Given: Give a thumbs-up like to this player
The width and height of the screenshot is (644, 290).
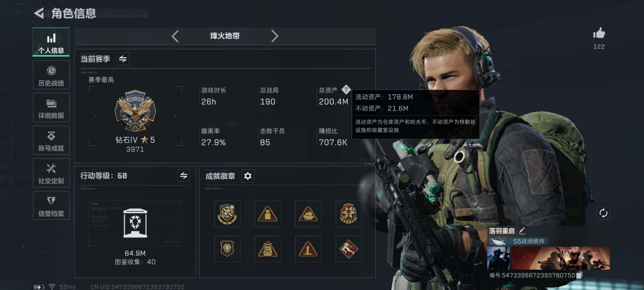Looking at the screenshot, I should click(599, 33).
